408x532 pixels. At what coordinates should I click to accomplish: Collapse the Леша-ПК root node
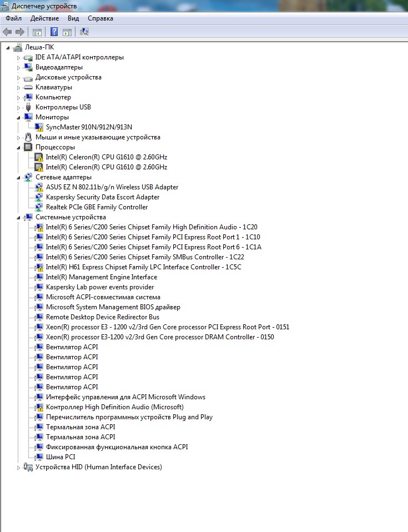point(8,48)
